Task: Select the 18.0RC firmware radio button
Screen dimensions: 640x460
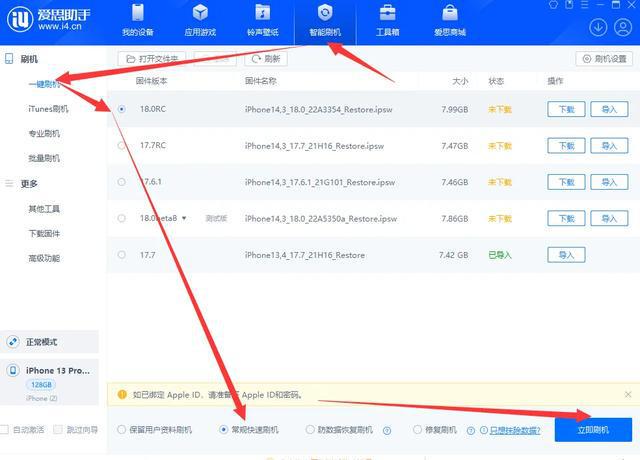Action: (122, 109)
